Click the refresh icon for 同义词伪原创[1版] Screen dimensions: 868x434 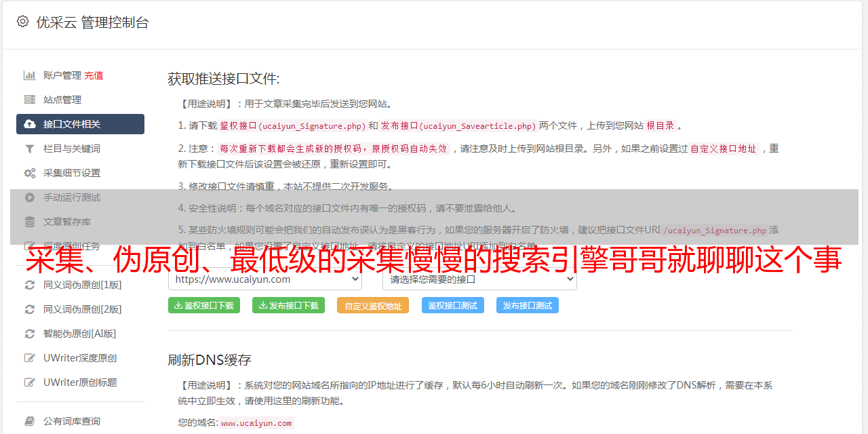(30, 285)
